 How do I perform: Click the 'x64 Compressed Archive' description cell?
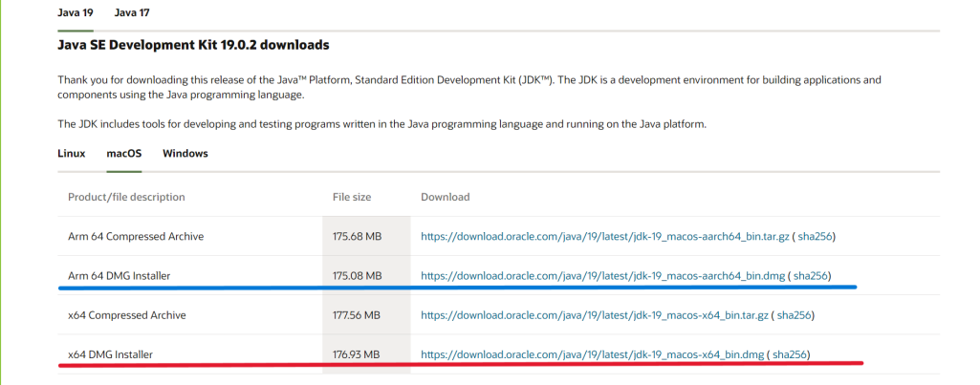190,315
